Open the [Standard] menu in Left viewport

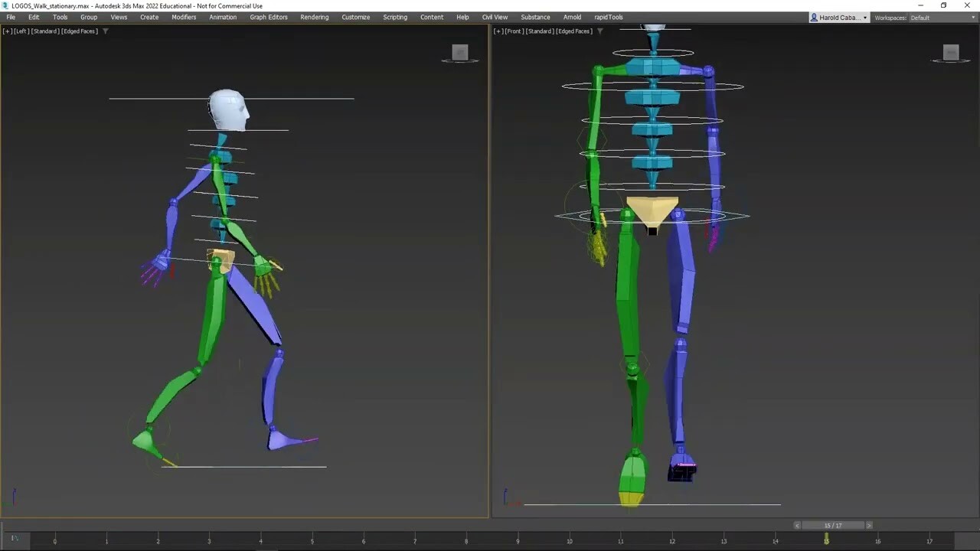point(44,31)
